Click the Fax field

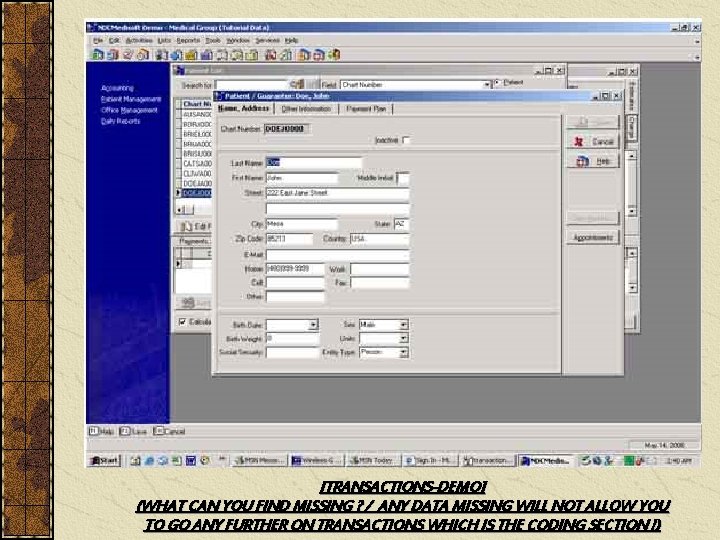pyautogui.click(x=379, y=282)
